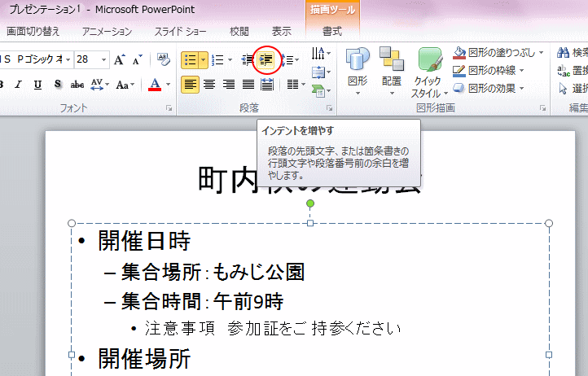Open the text direction menu
588x376 pixels.
click(x=321, y=53)
